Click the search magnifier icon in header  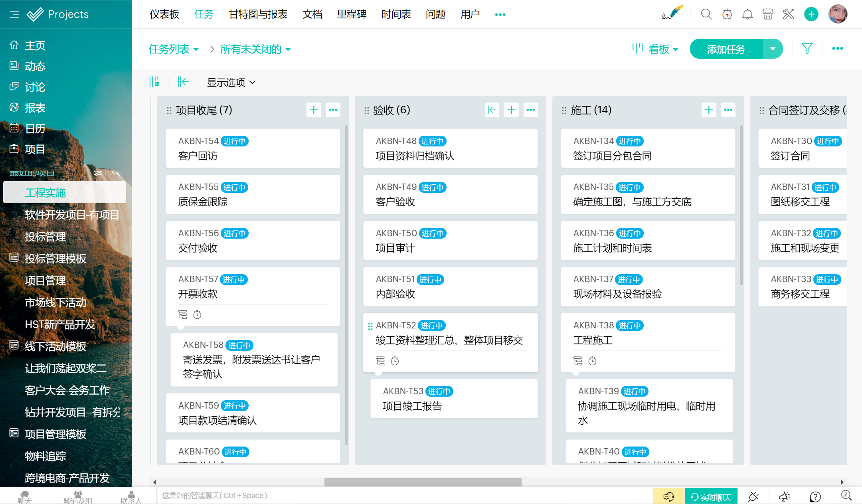coord(706,14)
